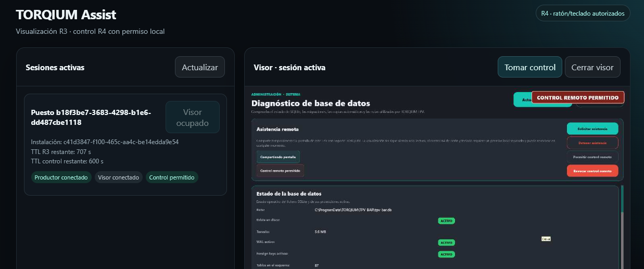Image resolution: width=644 pixels, height=269 pixels.
Task: Refresh sessions with the Actualizar button
Action: pyautogui.click(x=200, y=67)
